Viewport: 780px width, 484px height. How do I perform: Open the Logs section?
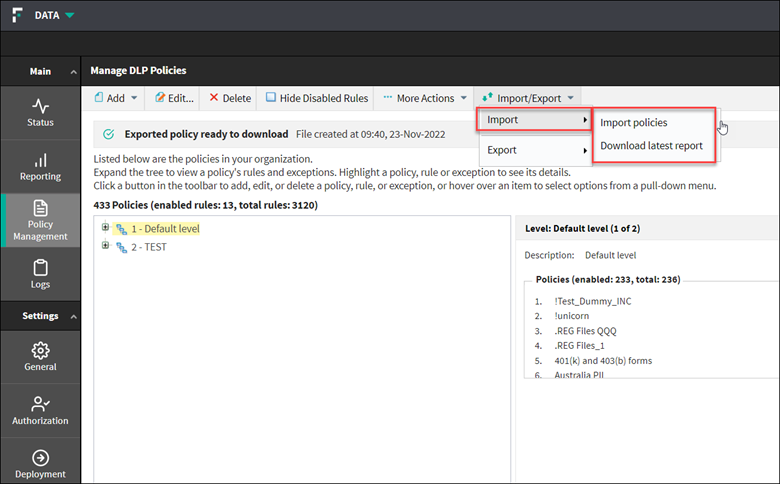coord(40,273)
